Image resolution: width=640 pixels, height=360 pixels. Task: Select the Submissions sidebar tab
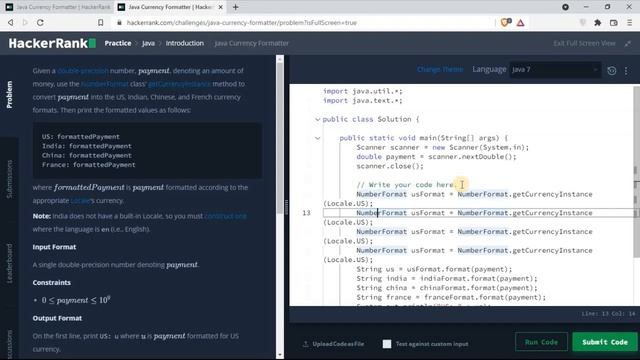pyautogui.click(x=9, y=179)
